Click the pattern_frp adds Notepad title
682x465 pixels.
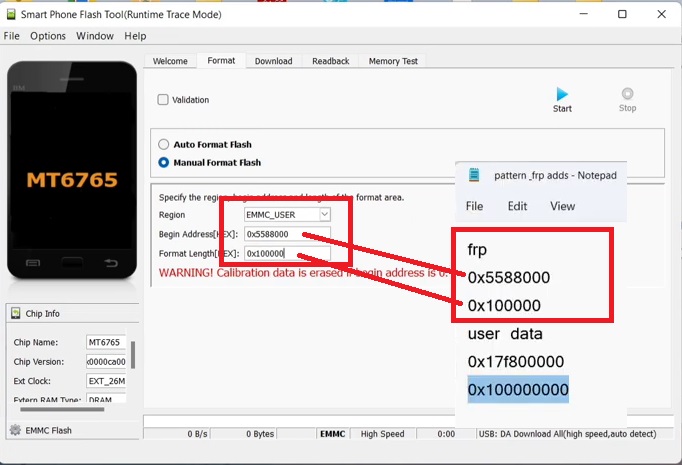point(555,175)
